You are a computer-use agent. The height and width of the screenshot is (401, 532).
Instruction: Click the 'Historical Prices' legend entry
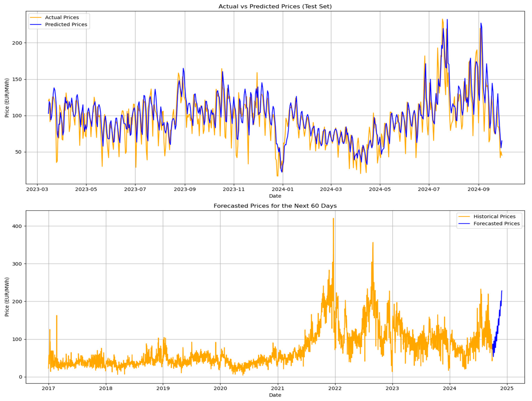[x=495, y=217]
